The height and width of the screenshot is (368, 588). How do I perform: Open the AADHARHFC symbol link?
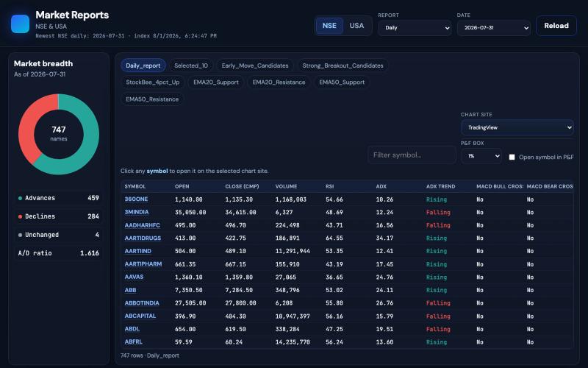142,225
